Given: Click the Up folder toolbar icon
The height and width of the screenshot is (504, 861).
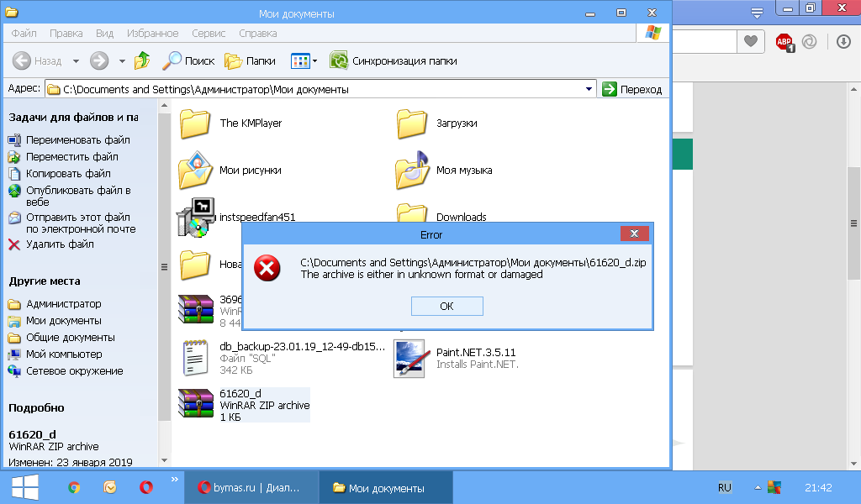Looking at the screenshot, I should pos(142,60).
